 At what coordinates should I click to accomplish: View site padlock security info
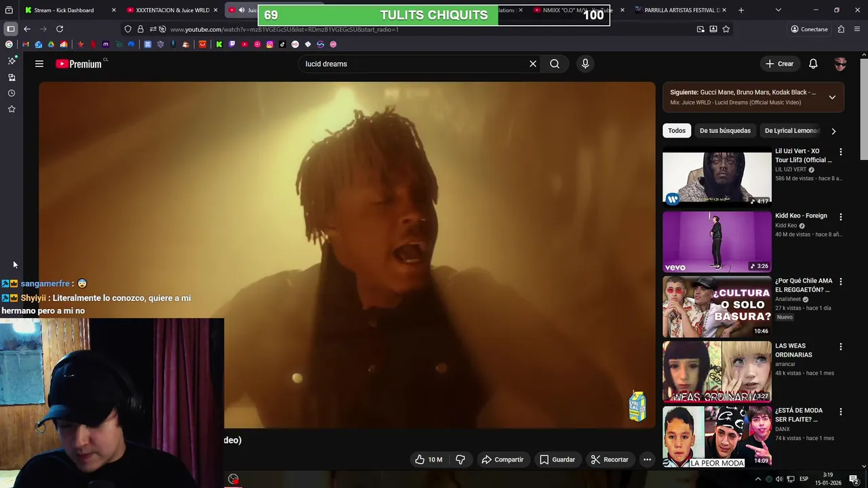(140, 29)
